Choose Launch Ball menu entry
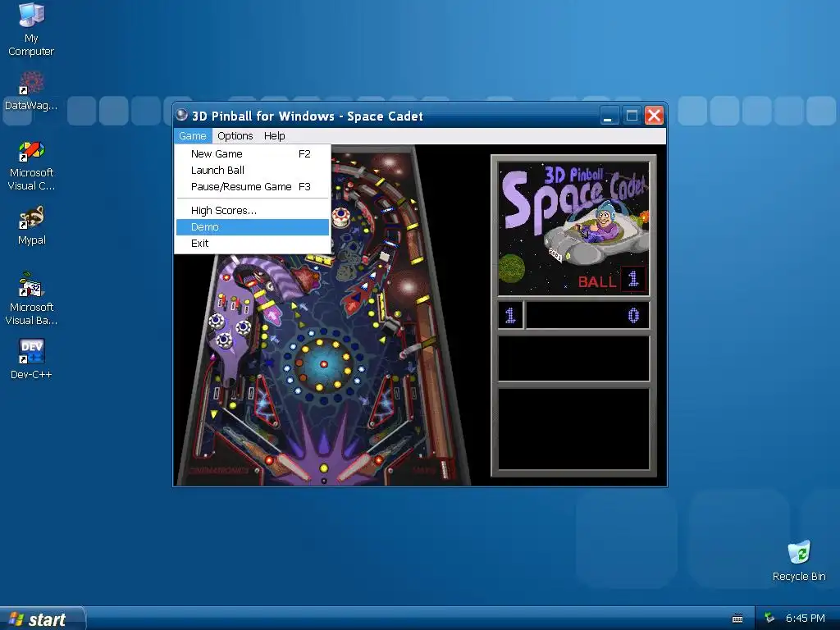Viewport: 840px width, 630px height. click(253, 171)
